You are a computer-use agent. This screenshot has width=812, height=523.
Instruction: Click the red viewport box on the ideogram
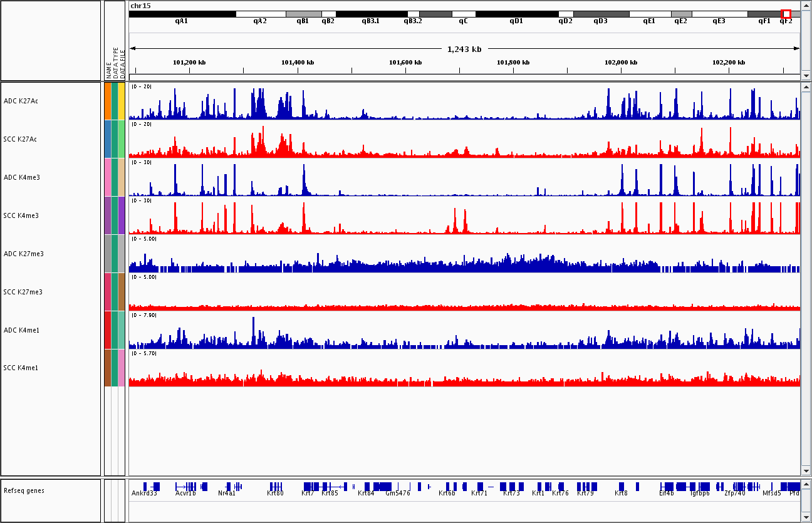coord(786,14)
